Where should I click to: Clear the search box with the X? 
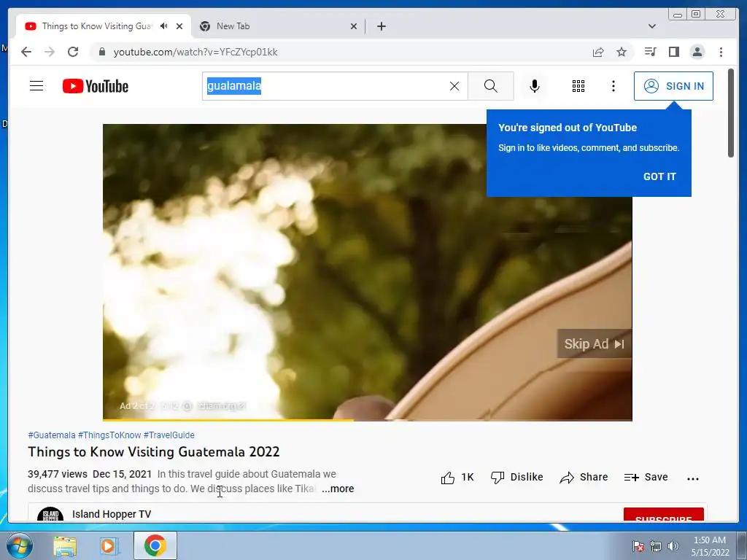454,86
